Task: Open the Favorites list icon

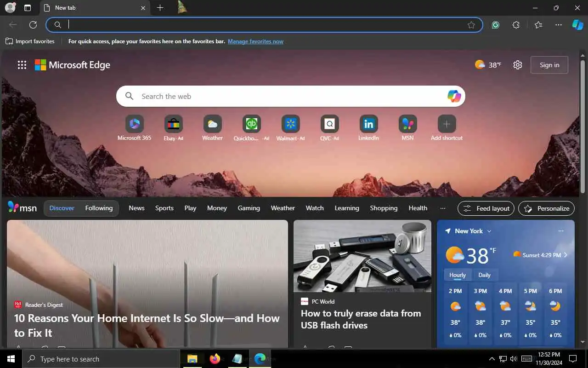Action: [x=538, y=25]
